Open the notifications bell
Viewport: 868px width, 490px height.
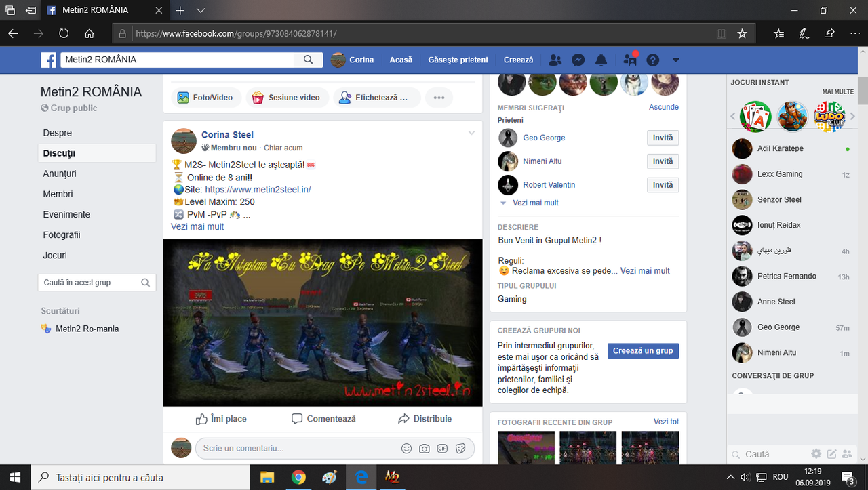click(x=601, y=60)
